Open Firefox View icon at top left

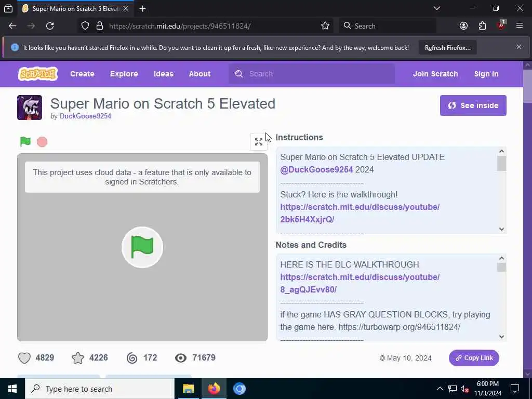(x=8, y=9)
